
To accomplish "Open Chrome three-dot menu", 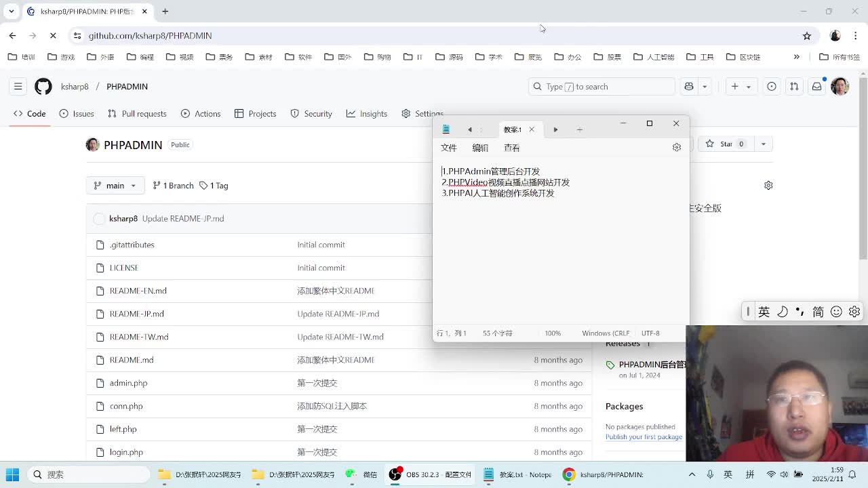I will pos(855,35).
